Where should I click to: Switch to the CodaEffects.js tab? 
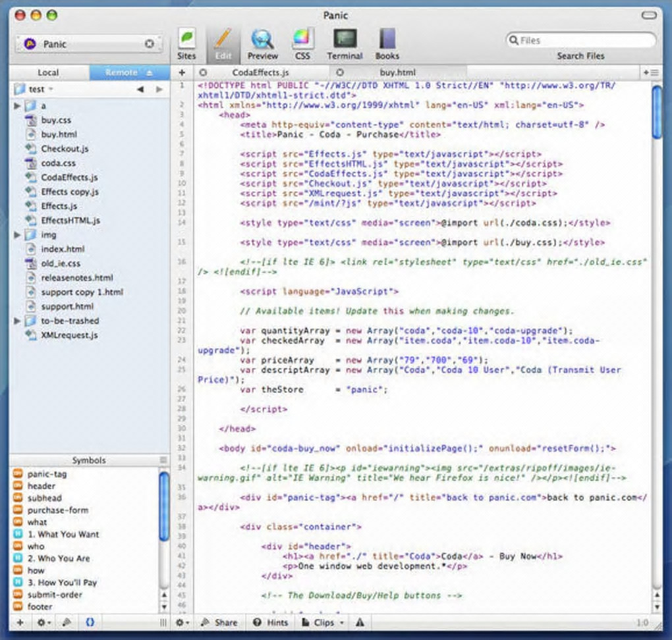pos(260,72)
